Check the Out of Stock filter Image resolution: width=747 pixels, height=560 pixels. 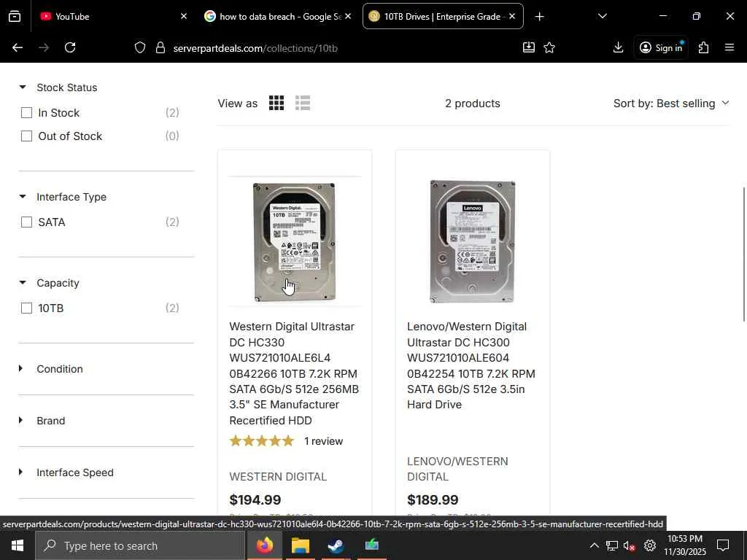coord(27,136)
